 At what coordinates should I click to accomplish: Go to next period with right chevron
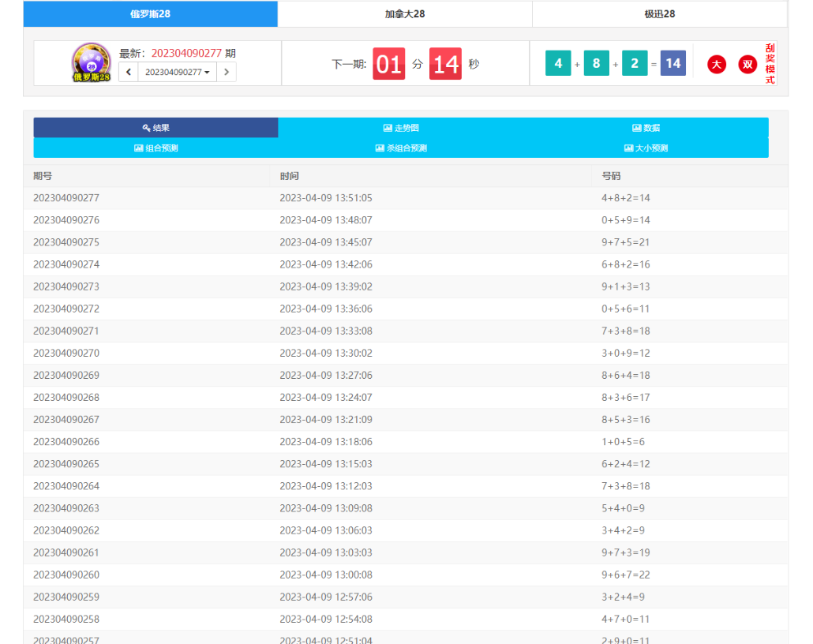[227, 72]
